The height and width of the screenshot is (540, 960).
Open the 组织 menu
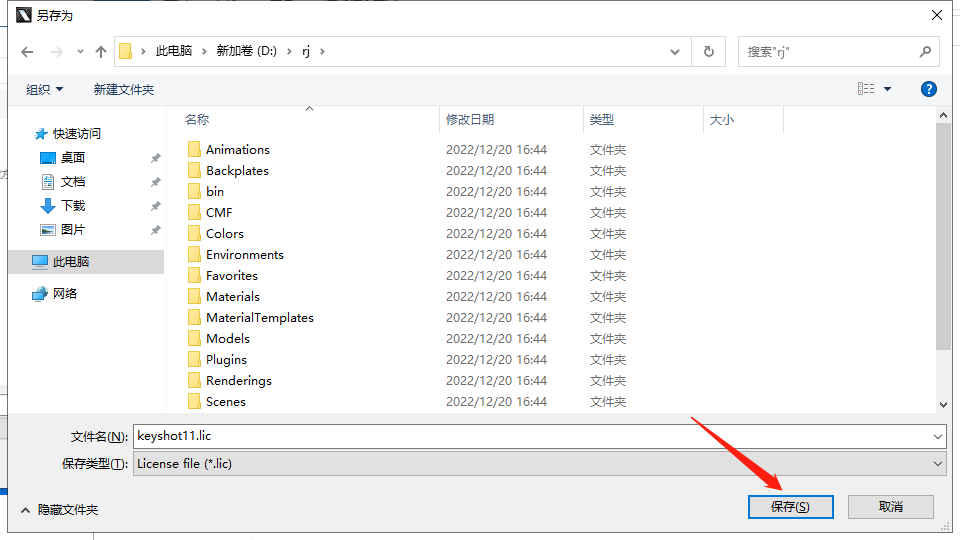44,89
